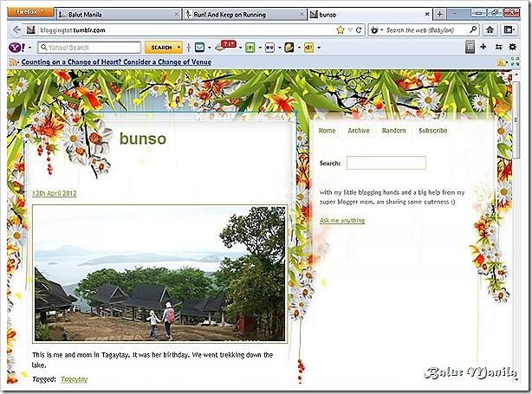This screenshot has height=394, width=532.
Task: Click the yellow Yahoo SEARCH button
Action: click(159, 48)
